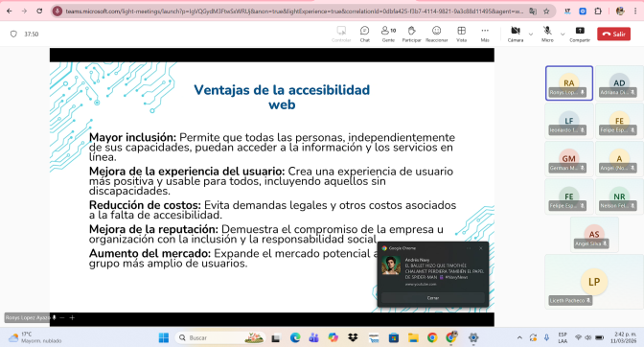
Task: Click the translate page icon in address bar
Action: 533,12
